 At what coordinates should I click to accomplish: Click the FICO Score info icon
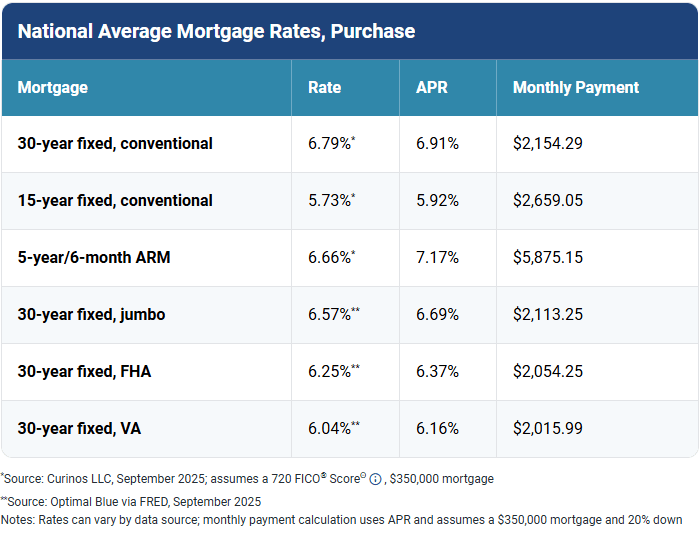coord(375,479)
